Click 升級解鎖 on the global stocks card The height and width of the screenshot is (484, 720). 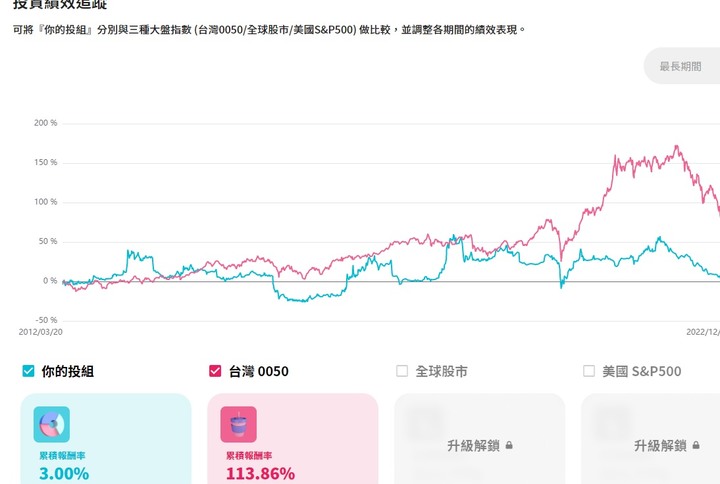click(473, 445)
